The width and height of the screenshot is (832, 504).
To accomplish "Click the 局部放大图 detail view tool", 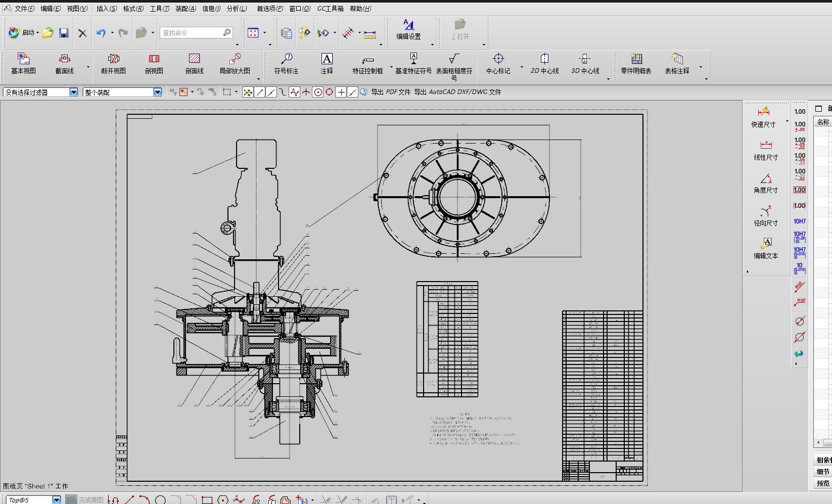I will (235, 59).
